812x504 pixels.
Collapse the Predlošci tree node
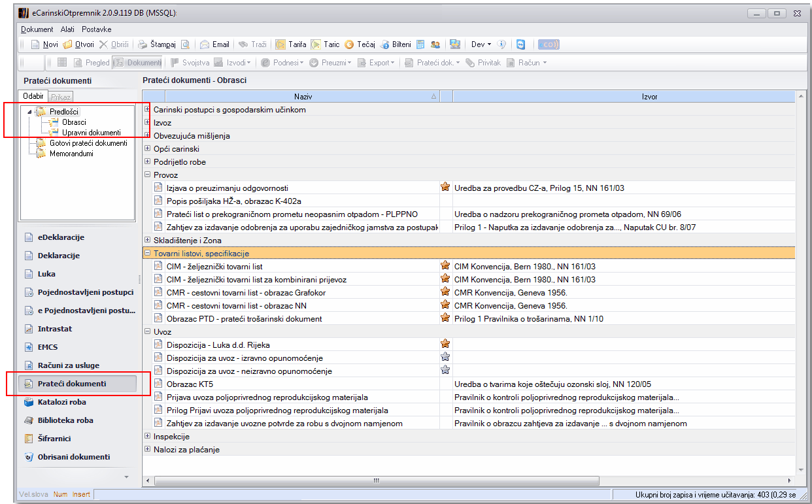pyautogui.click(x=29, y=112)
